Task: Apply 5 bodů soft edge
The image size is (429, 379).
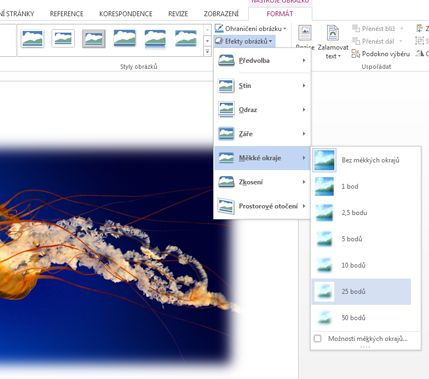Action: coord(361,239)
